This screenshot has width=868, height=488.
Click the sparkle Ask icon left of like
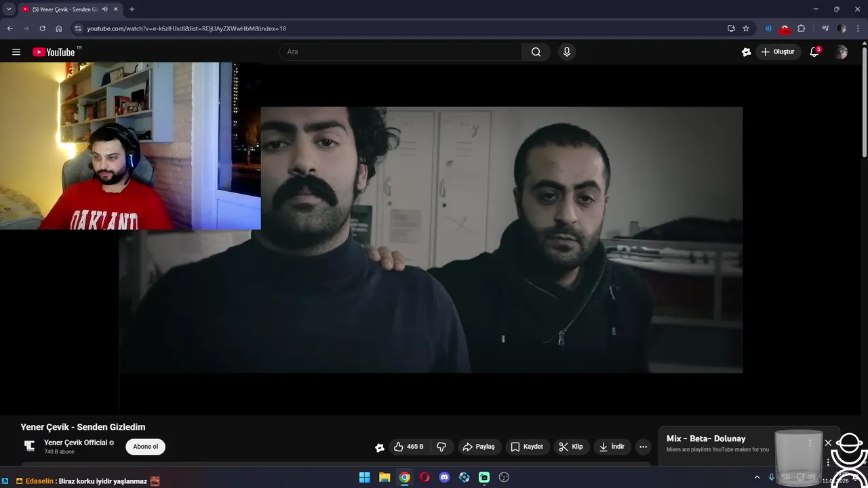pyautogui.click(x=380, y=447)
